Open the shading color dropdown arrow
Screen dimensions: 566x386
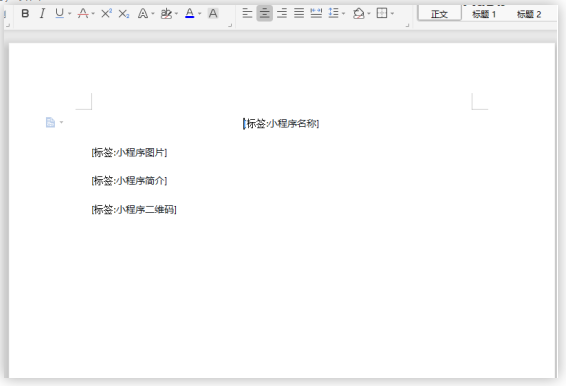pos(369,14)
